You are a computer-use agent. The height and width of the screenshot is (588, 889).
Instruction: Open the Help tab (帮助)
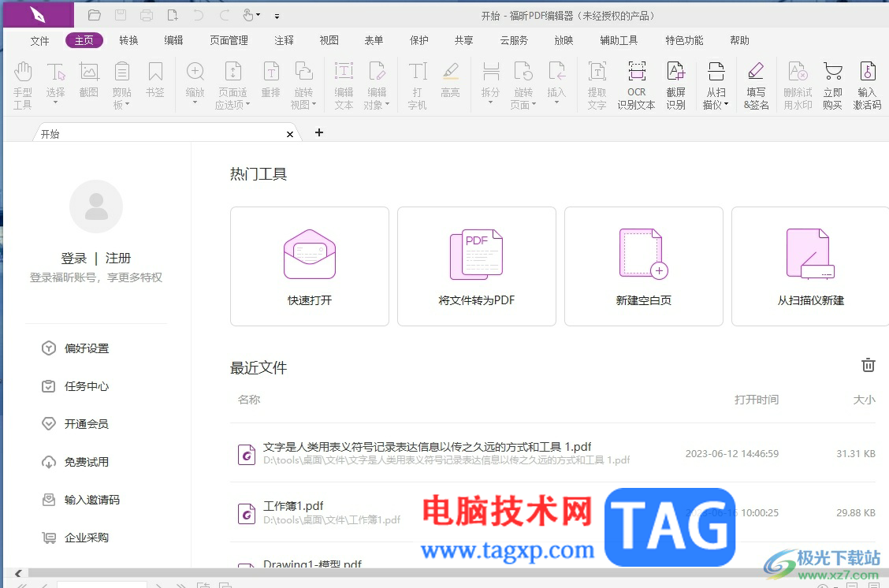pyautogui.click(x=739, y=40)
